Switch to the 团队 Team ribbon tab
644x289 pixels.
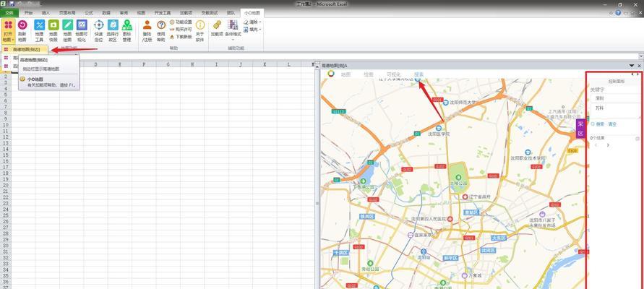tap(231, 13)
